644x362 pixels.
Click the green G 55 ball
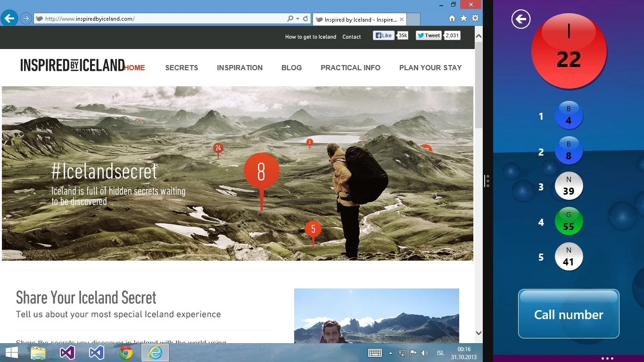(x=569, y=221)
